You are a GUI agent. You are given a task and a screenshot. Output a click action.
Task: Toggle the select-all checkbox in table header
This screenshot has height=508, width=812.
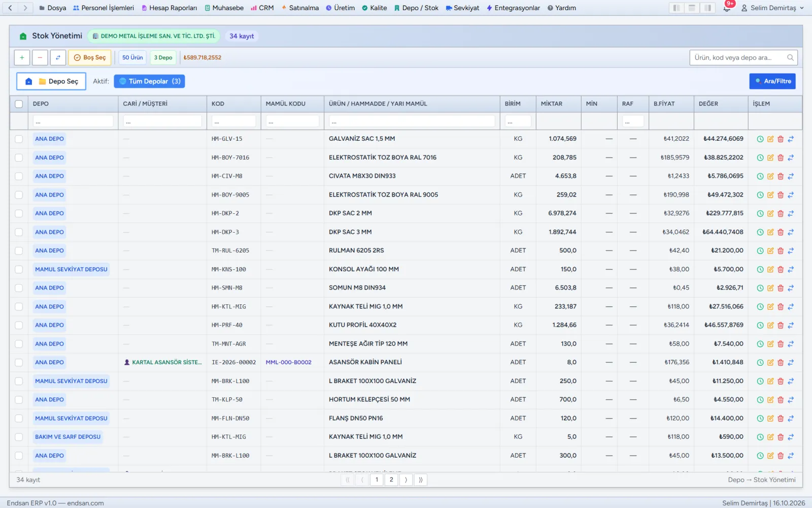pos(19,104)
